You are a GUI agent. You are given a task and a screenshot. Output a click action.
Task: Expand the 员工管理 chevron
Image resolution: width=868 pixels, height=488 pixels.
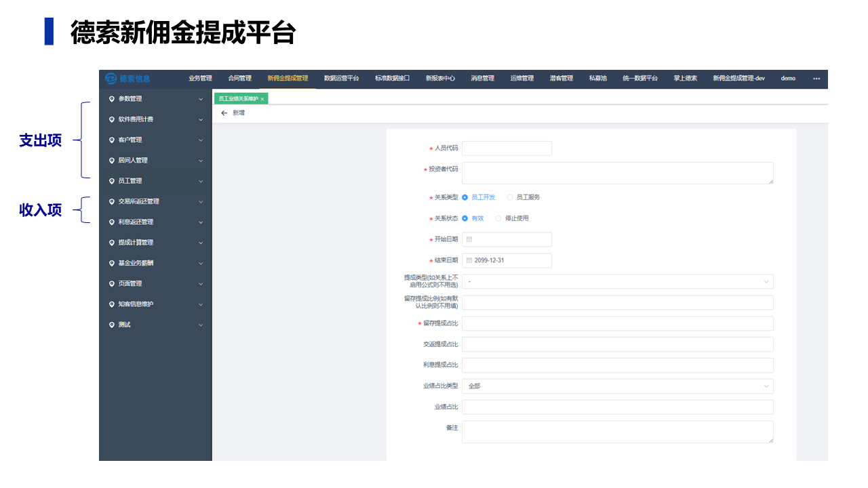201,181
